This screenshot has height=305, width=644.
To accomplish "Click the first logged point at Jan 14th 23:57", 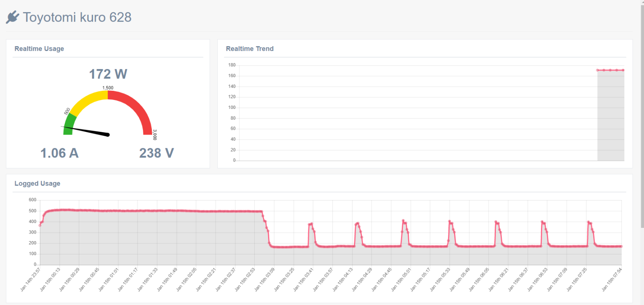I will click(x=40, y=225).
